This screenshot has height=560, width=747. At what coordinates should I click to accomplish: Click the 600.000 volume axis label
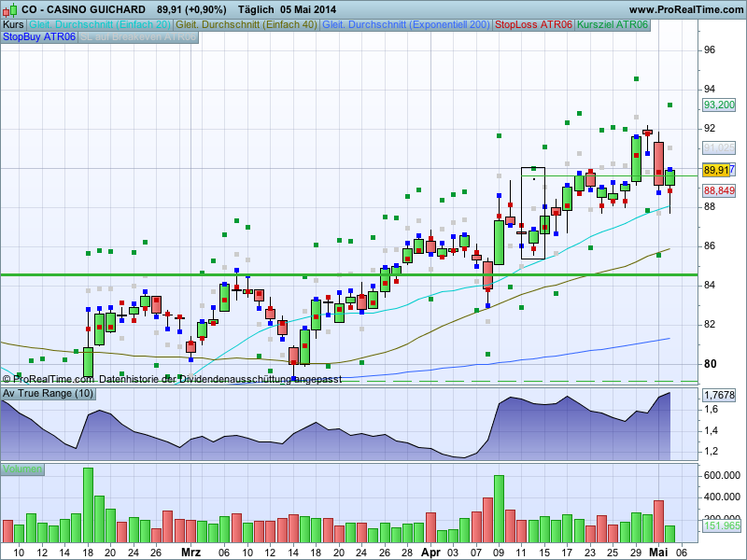coord(722,475)
